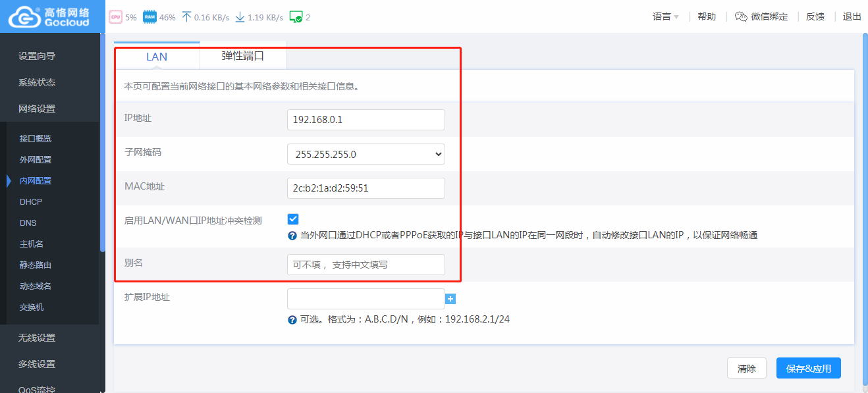Click the WeChat icon beside 微信绑定
This screenshot has height=393, width=868.
click(742, 16)
